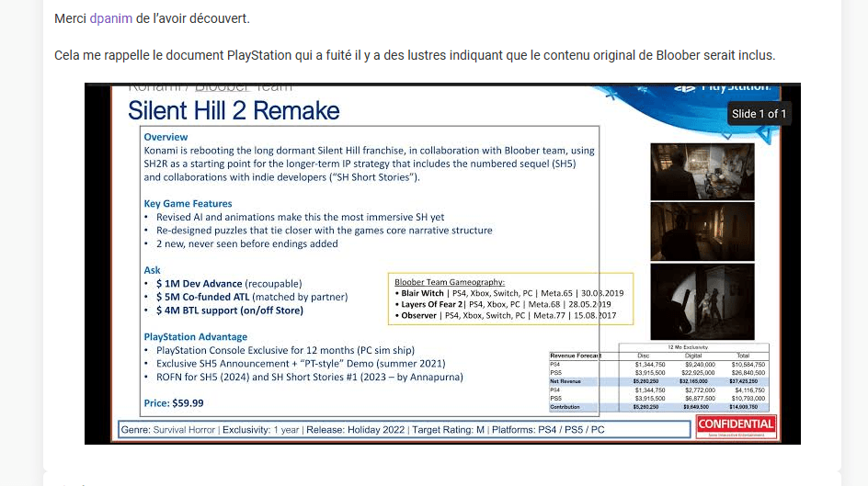
Task: Click the "$ 1M Dev Advance" bullet
Action: [x=200, y=284]
